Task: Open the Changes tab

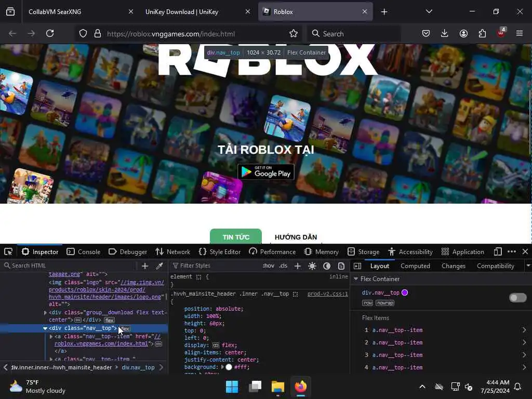Action: pyautogui.click(x=453, y=266)
